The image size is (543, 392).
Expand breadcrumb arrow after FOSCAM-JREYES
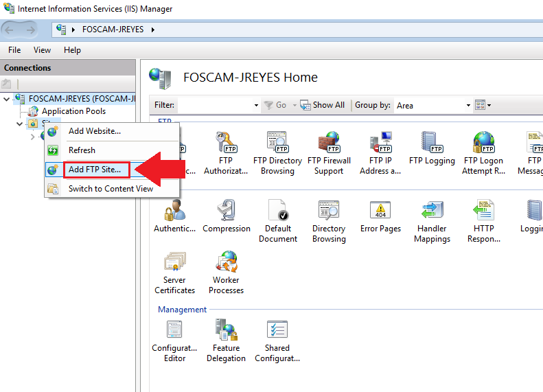152,30
